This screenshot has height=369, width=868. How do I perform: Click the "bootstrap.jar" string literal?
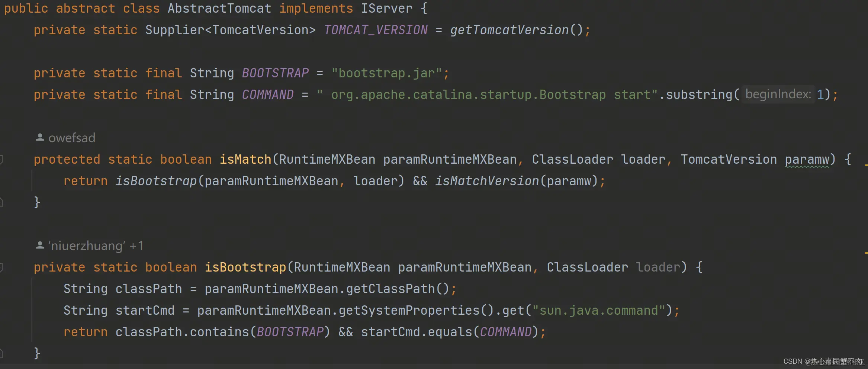tap(386, 73)
